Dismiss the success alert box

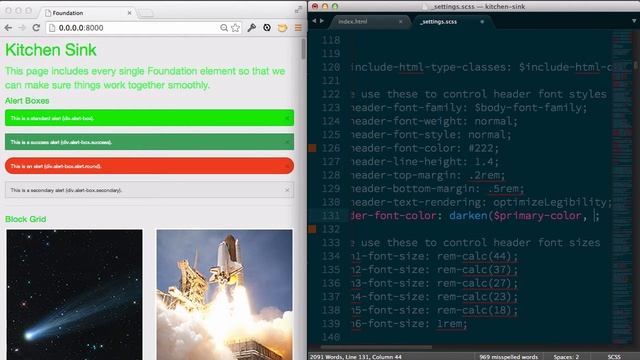click(287, 142)
